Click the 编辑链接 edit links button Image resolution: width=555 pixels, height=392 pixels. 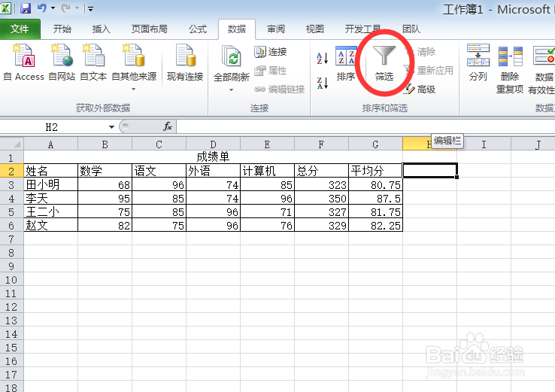(x=280, y=90)
